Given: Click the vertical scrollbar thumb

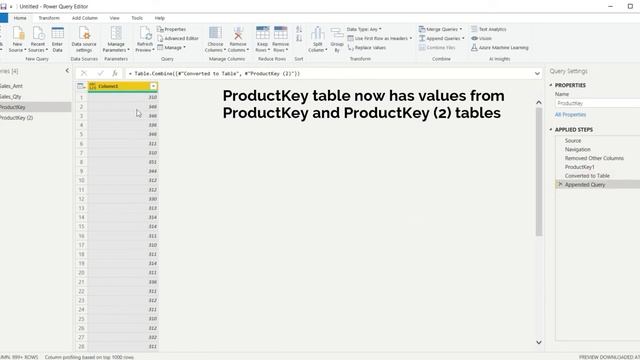Looking at the screenshot, I should [x=539, y=171].
